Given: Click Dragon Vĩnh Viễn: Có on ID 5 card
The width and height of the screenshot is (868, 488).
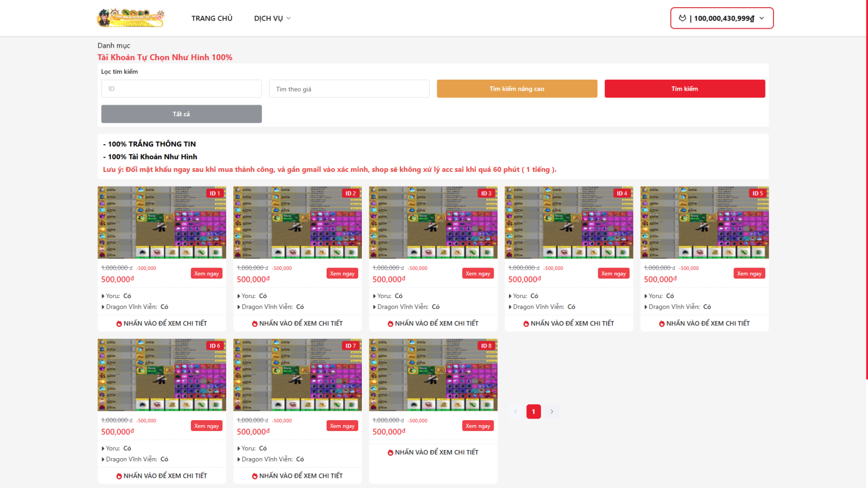Looking at the screenshot, I should point(678,307).
